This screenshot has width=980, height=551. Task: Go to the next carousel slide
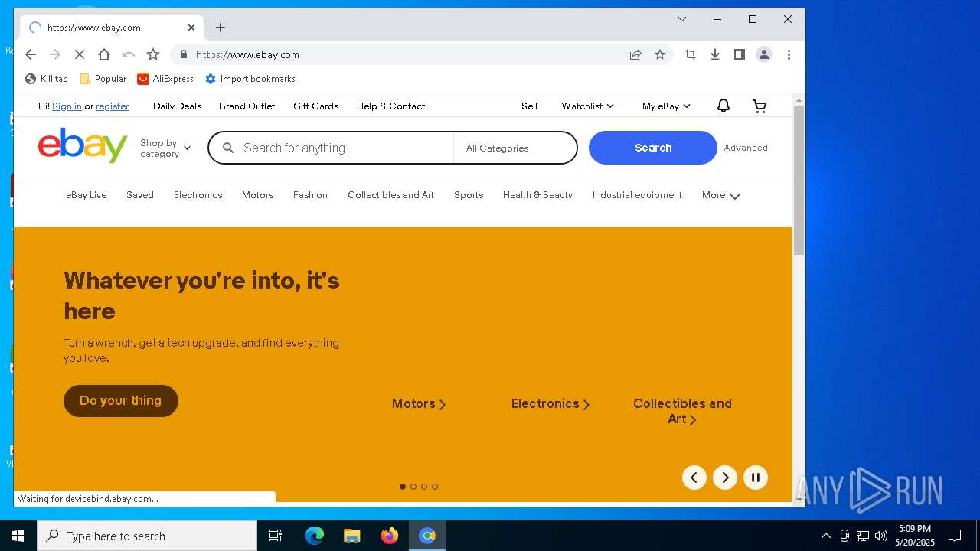(x=725, y=478)
